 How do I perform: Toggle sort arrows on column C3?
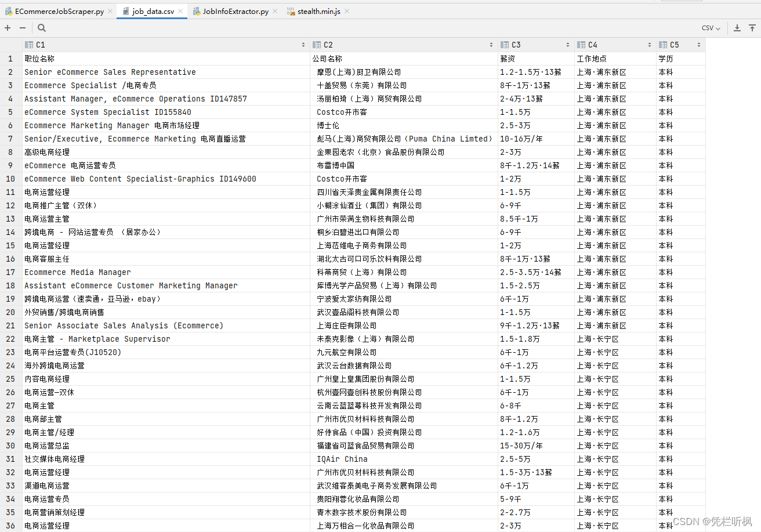click(x=568, y=45)
